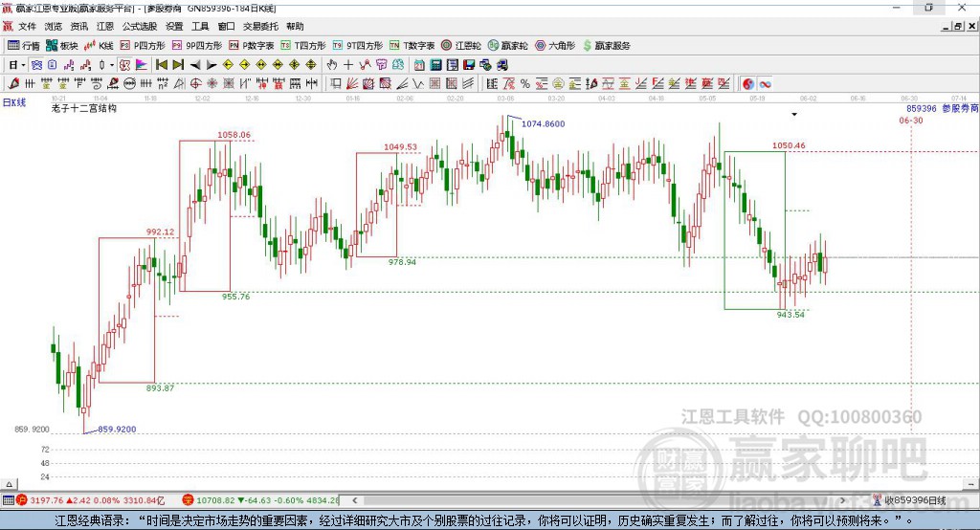Select the percent sign tool
Screen dimensions: 980x530
point(525,84)
